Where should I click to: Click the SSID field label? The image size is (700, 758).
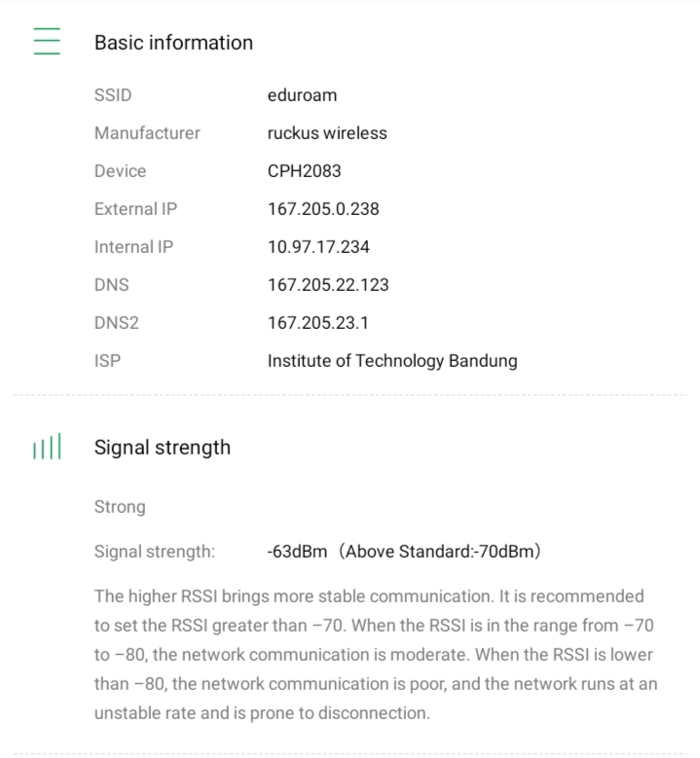112,95
